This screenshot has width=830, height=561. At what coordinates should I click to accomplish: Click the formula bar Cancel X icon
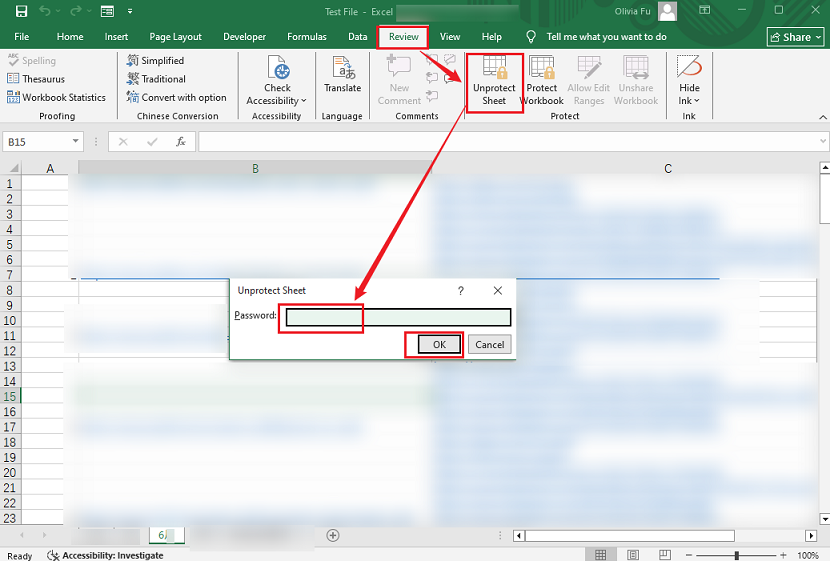(123, 141)
